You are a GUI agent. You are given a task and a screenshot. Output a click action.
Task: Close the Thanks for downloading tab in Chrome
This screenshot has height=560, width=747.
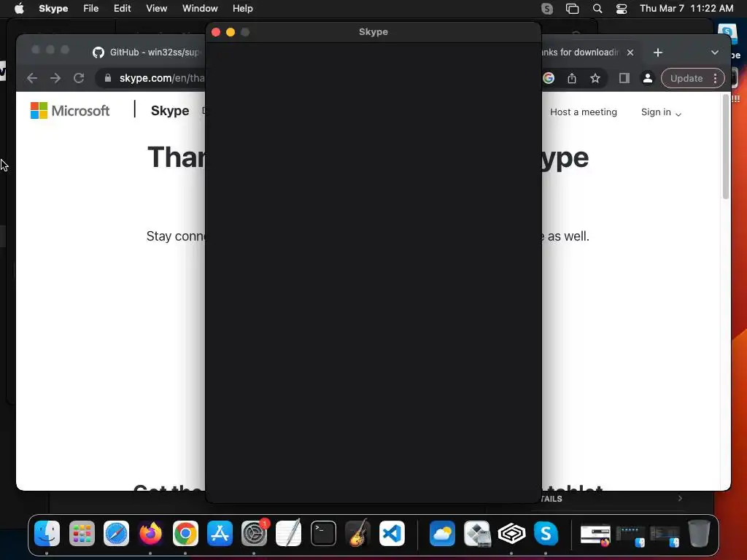click(x=630, y=52)
